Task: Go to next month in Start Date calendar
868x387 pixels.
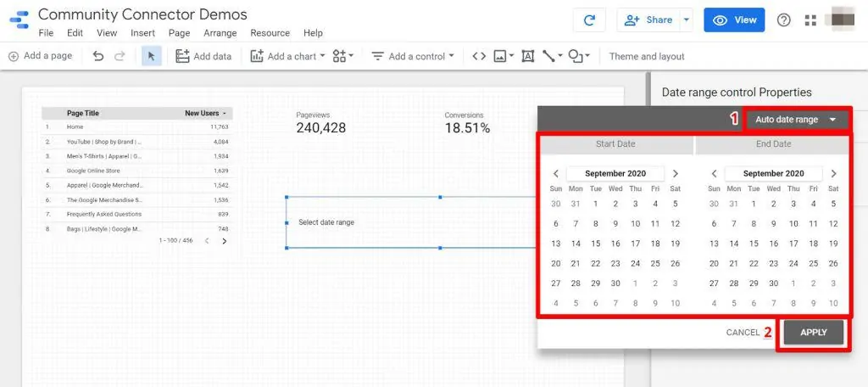Action: (675, 173)
